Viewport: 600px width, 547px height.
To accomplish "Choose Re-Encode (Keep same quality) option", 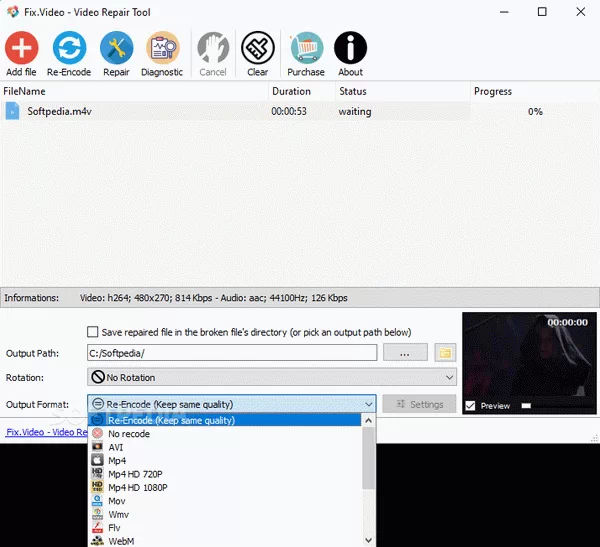I will point(225,420).
